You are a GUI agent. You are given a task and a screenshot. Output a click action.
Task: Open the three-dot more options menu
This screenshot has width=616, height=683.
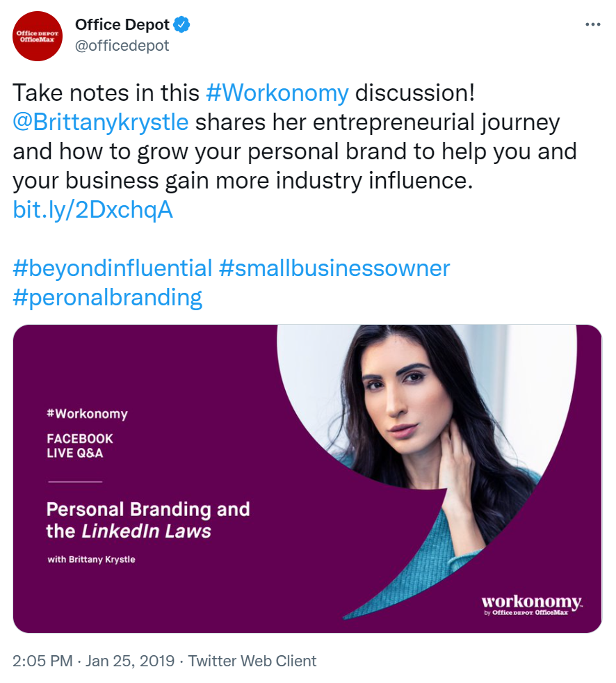tap(592, 25)
